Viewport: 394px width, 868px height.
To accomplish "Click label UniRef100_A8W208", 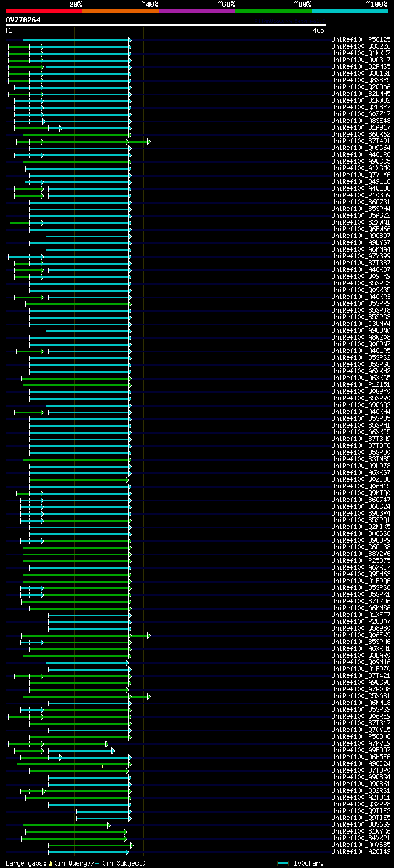I will [x=361, y=338].
